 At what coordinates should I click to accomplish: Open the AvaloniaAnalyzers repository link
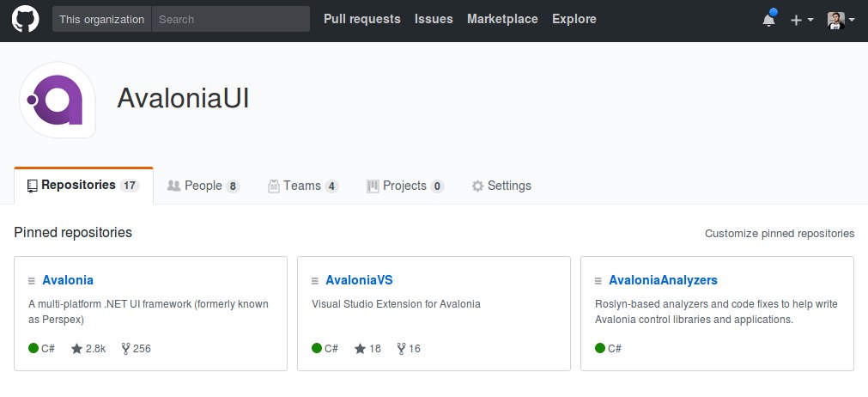pyautogui.click(x=663, y=280)
